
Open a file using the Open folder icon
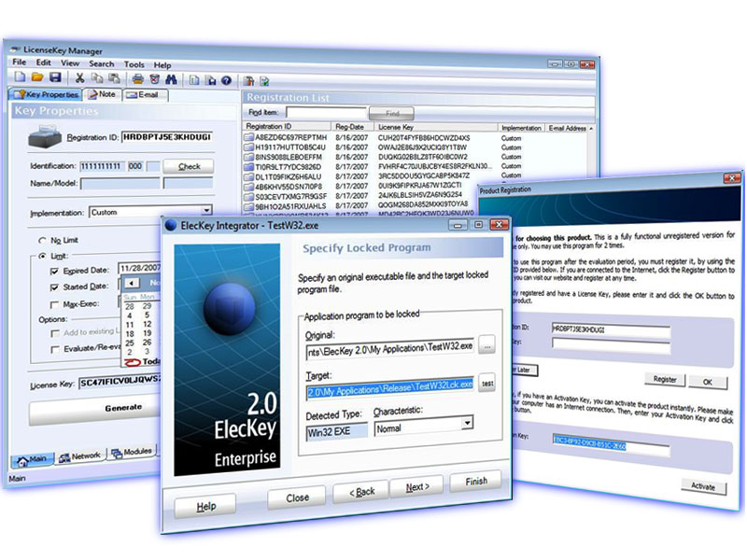point(39,79)
